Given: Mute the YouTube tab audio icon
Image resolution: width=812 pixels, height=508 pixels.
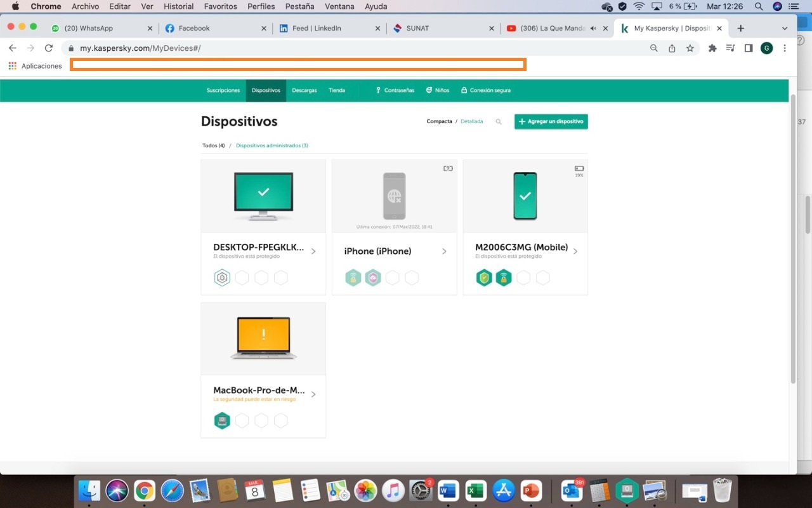Looking at the screenshot, I should tap(593, 28).
